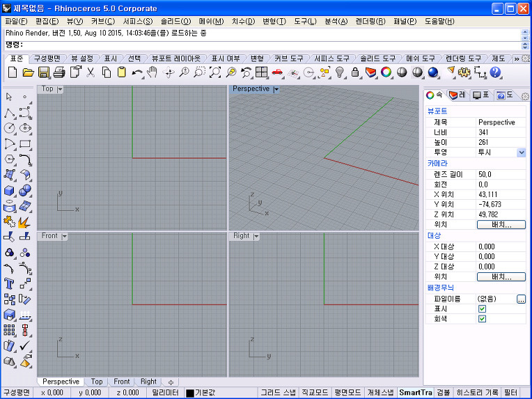532x399 pixels.
Task: Select the Pan view hand tool
Action: (152, 72)
